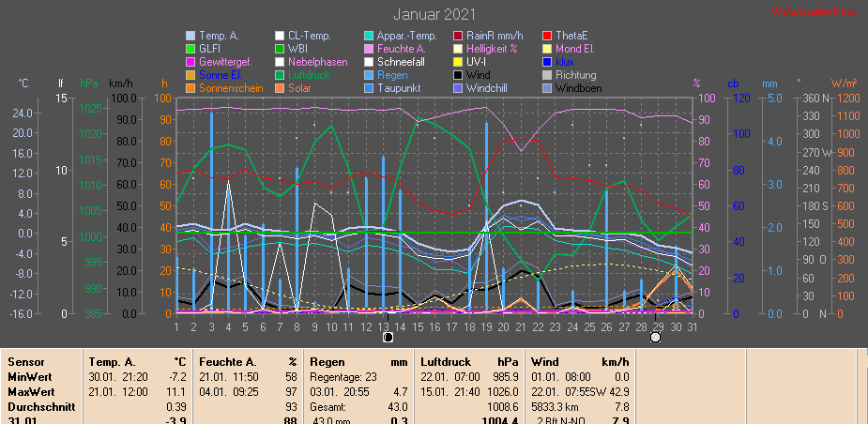
Task: Select the Nebelphasen legend label
Action: pyautogui.click(x=318, y=62)
